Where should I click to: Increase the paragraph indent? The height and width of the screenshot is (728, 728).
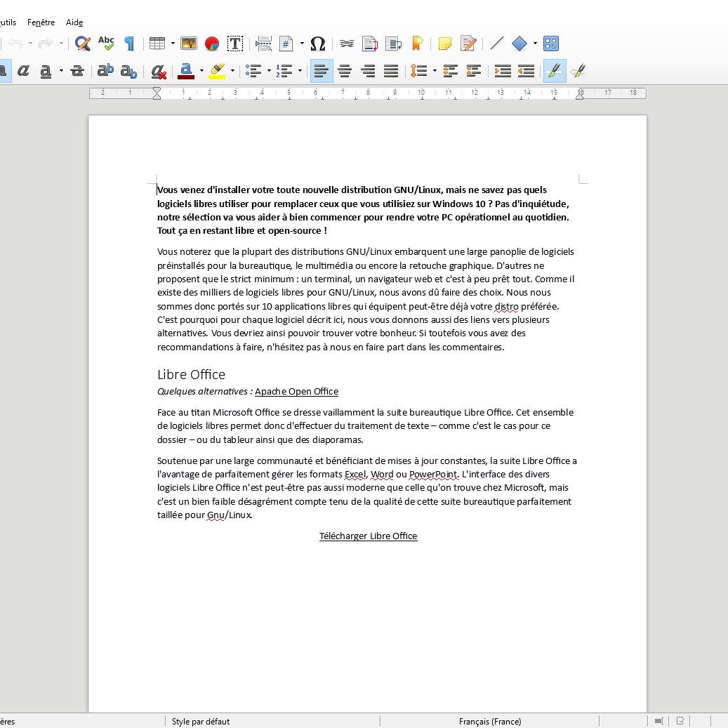tap(503, 71)
